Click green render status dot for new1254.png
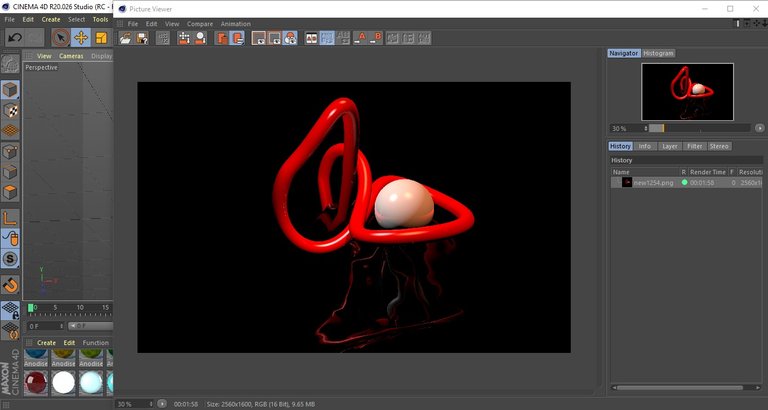The width and height of the screenshot is (768, 410). [x=684, y=183]
